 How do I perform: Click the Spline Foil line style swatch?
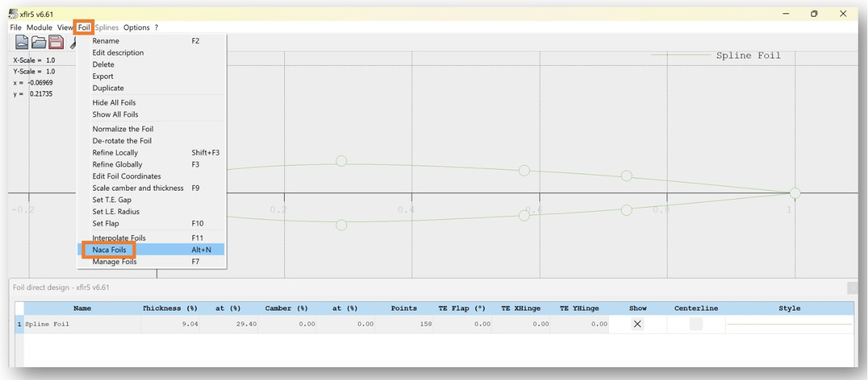789,324
